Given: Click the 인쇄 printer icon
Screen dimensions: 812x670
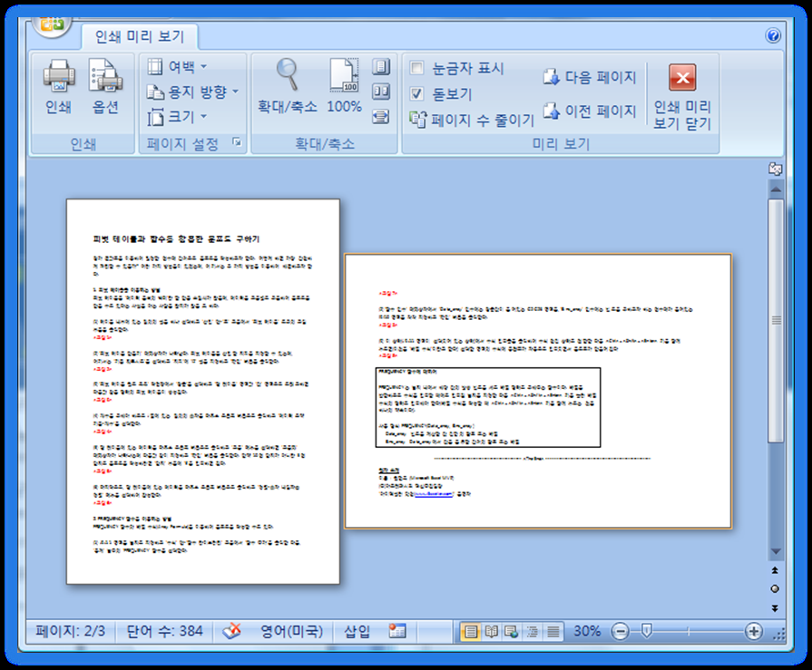Looking at the screenshot, I should (x=58, y=86).
